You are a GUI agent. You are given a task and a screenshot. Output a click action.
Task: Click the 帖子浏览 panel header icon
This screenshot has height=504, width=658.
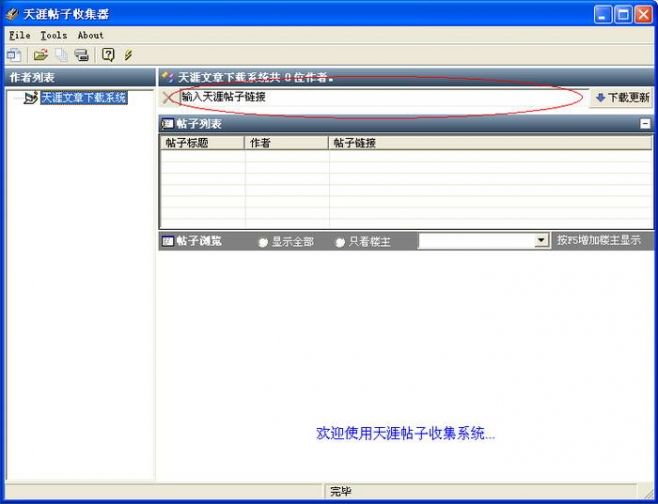coord(168,241)
